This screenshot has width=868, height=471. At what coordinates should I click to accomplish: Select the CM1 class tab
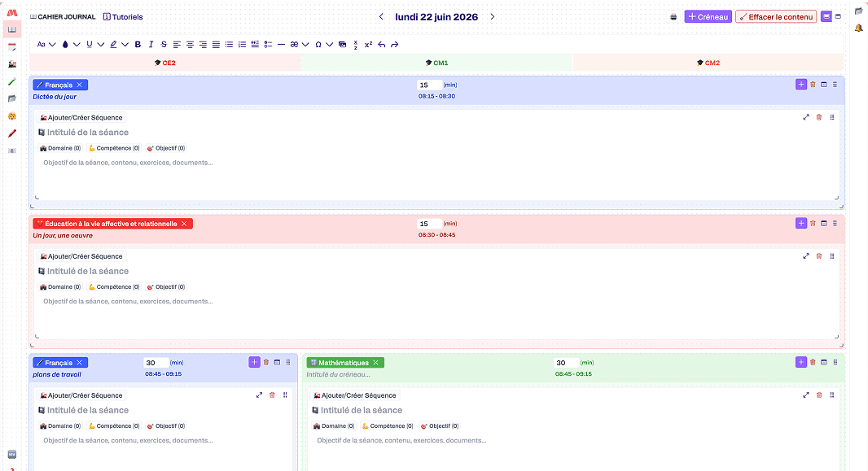436,63
